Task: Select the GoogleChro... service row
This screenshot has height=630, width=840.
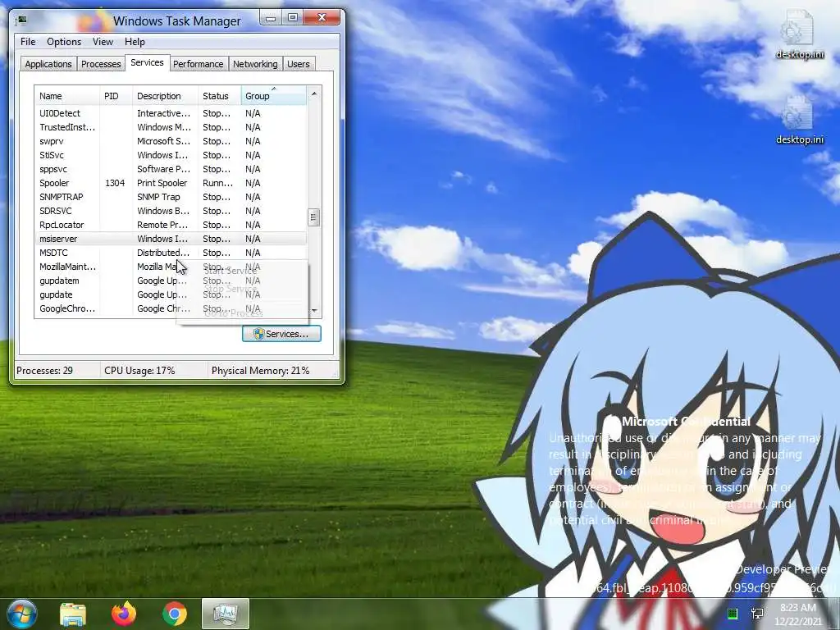Action: pos(171,308)
